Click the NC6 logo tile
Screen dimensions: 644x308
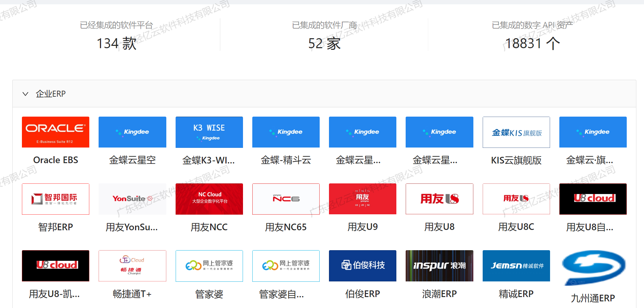(x=286, y=199)
